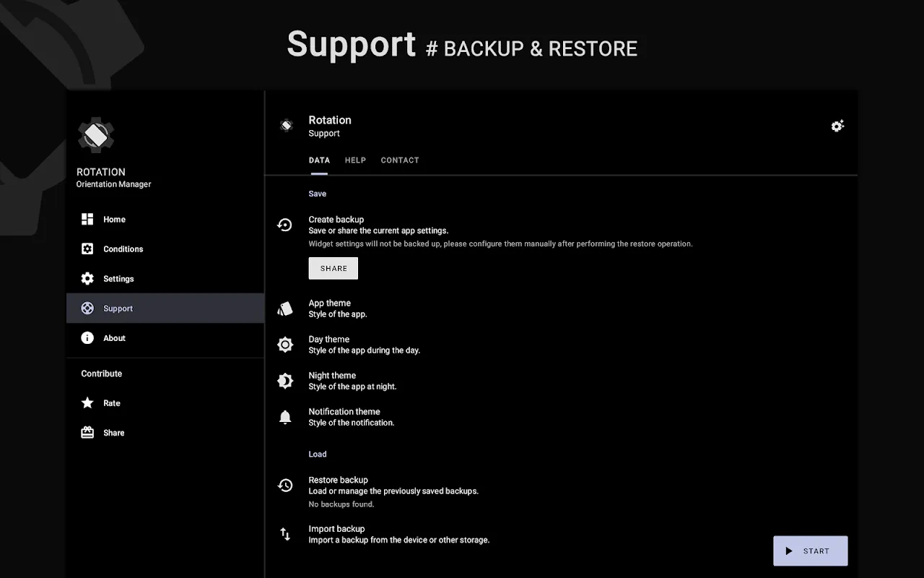Switch to the HELP tab
The height and width of the screenshot is (578, 924).
355,160
